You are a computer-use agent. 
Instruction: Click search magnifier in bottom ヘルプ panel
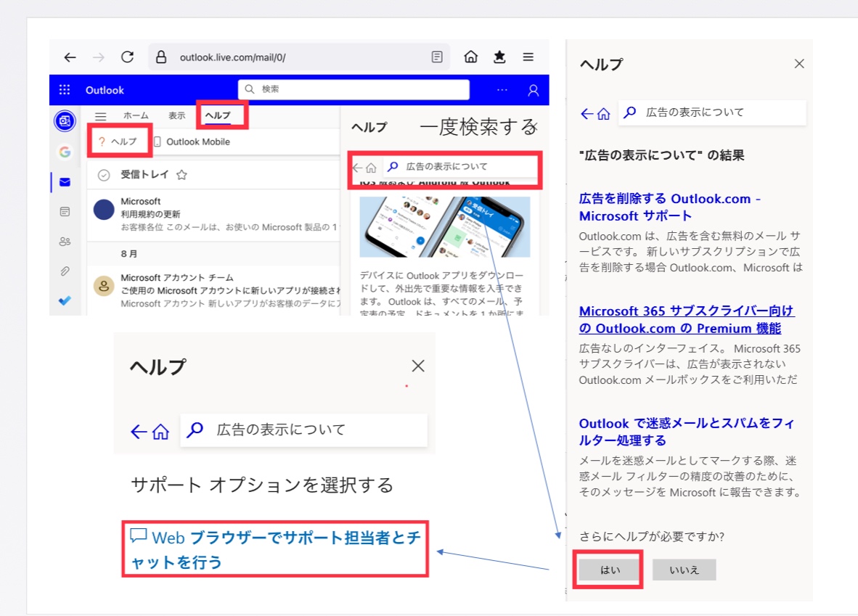195,430
